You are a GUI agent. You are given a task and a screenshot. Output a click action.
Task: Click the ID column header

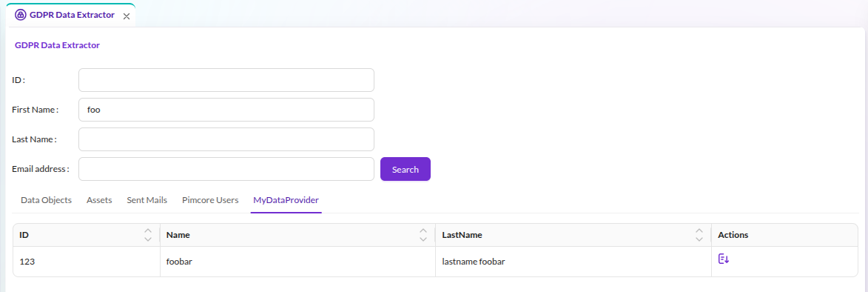tap(87, 235)
